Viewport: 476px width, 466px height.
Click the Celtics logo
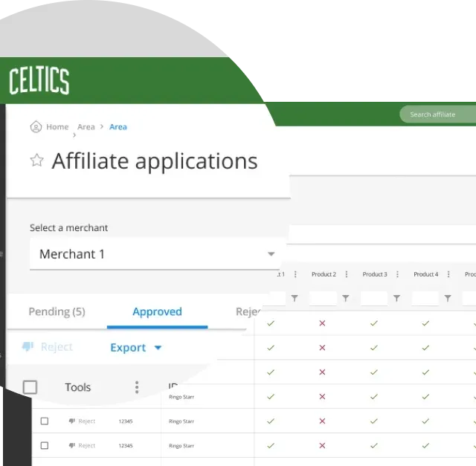pos(39,81)
